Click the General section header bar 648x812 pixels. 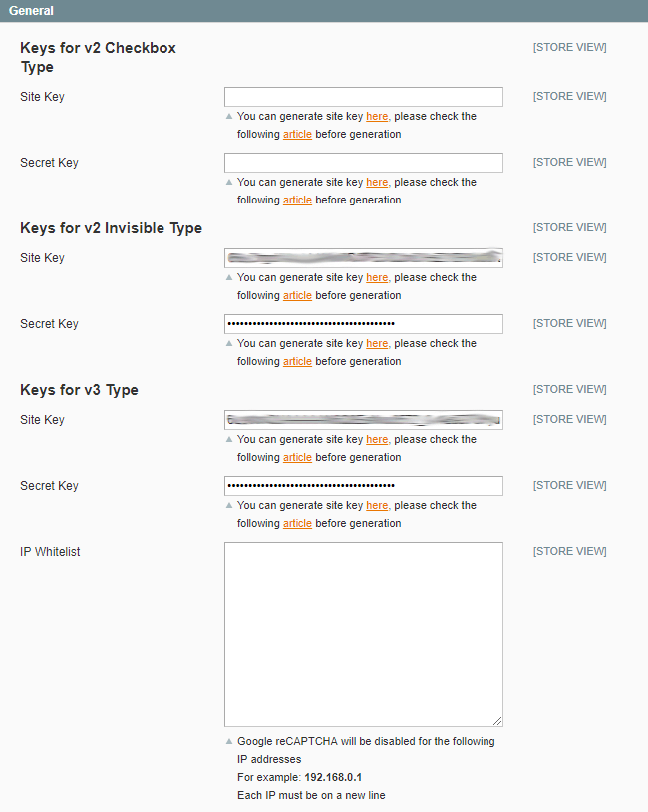pos(324,11)
